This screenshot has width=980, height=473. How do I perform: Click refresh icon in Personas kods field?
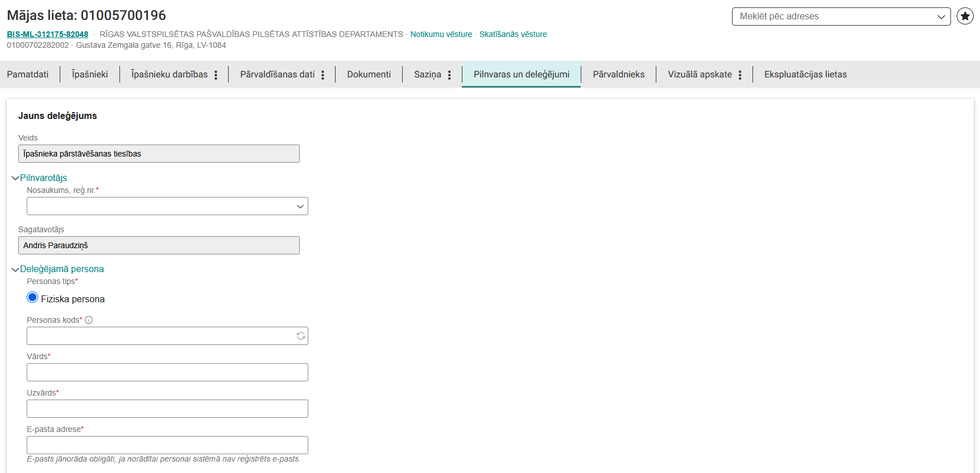click(300, 336)
